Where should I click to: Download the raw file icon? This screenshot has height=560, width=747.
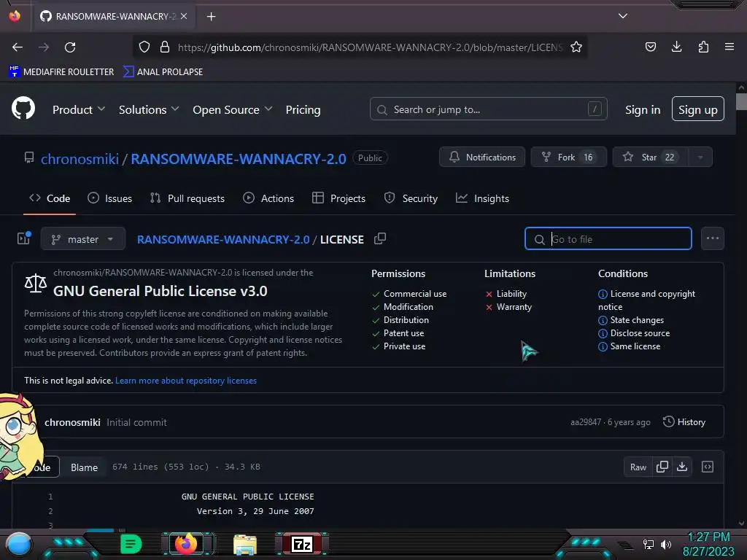682,467
